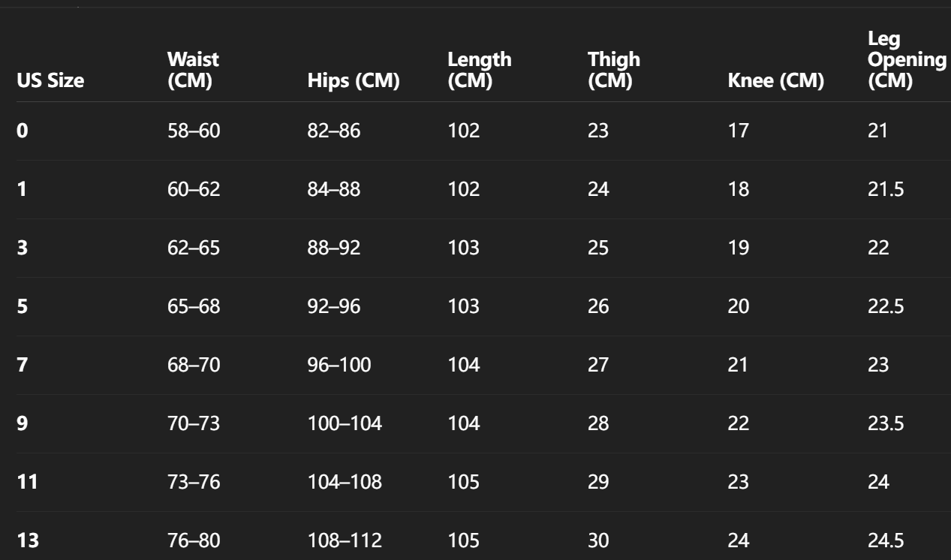The width and height of the screenshot is (951, 560).
Task: Click the Knee (CM) column header
Action: (776, 82)
